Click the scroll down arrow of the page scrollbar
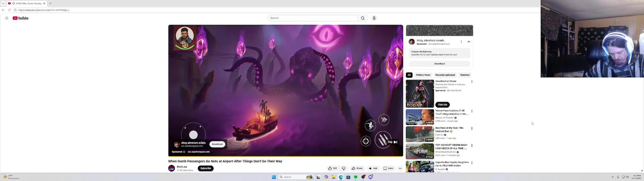 642,171
